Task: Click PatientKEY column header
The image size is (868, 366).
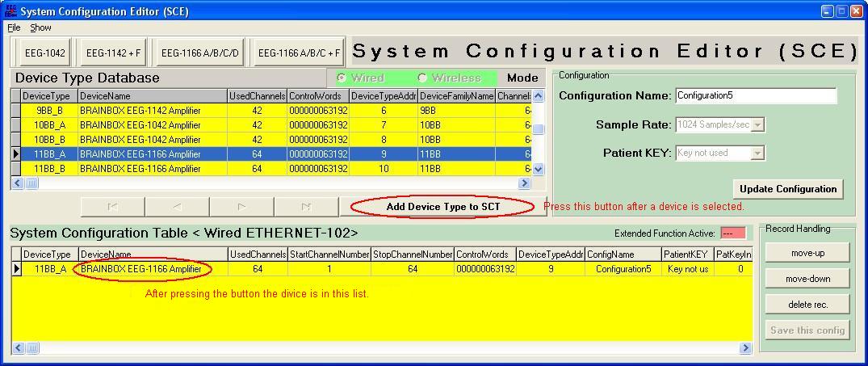Action: click(688, 255)
